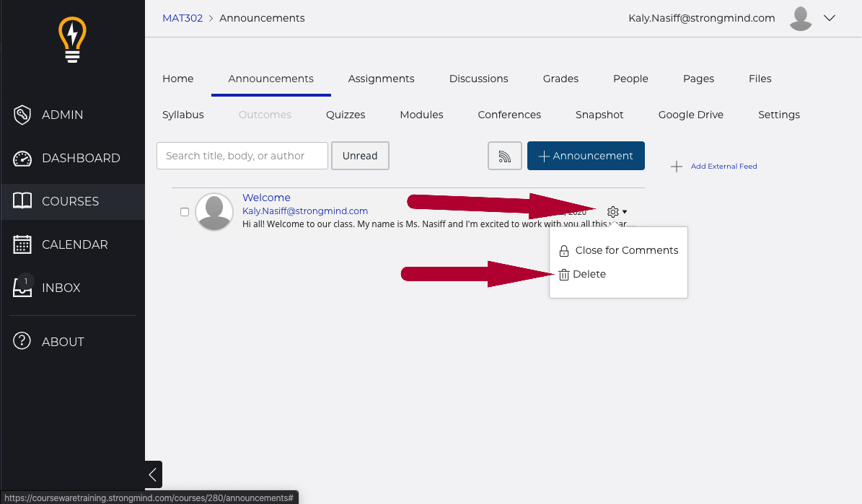Screen dimensions: 862x504
Task: Click the DASHBOARD sidebar label
Action: (81, 159)
